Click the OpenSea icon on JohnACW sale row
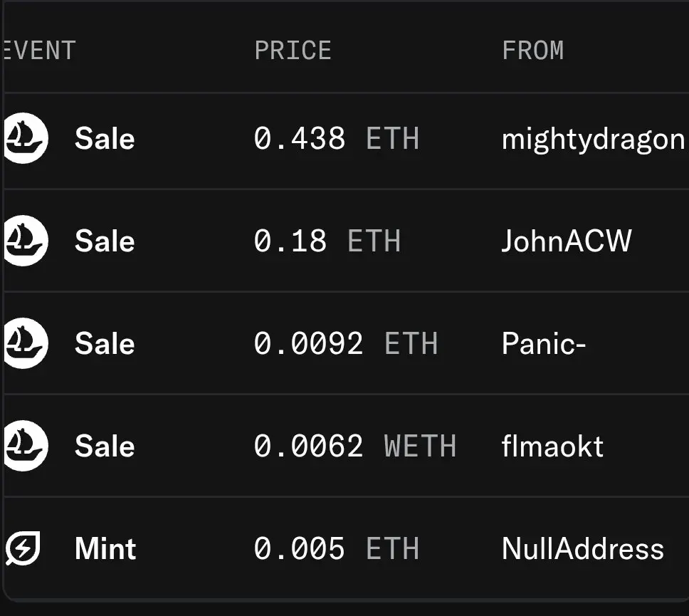 [x=26, y=241]
